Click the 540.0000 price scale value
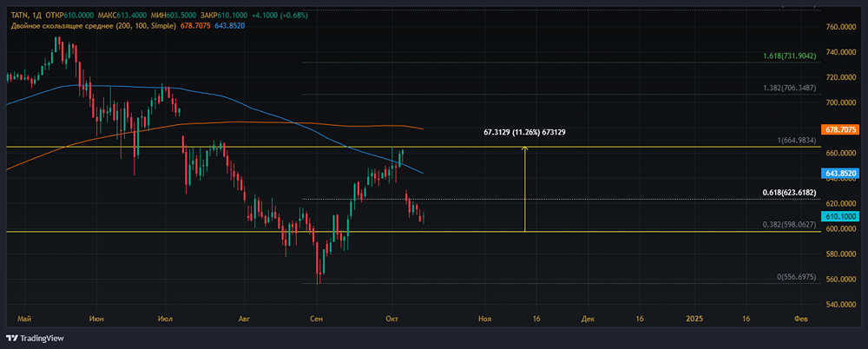The image size is (868, 349). click(841, 305)
